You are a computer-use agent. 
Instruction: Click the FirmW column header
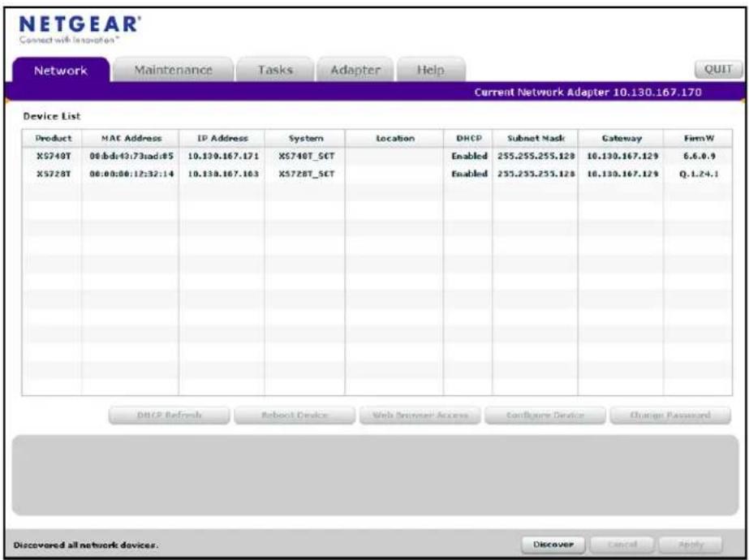[x=699, y=138]
